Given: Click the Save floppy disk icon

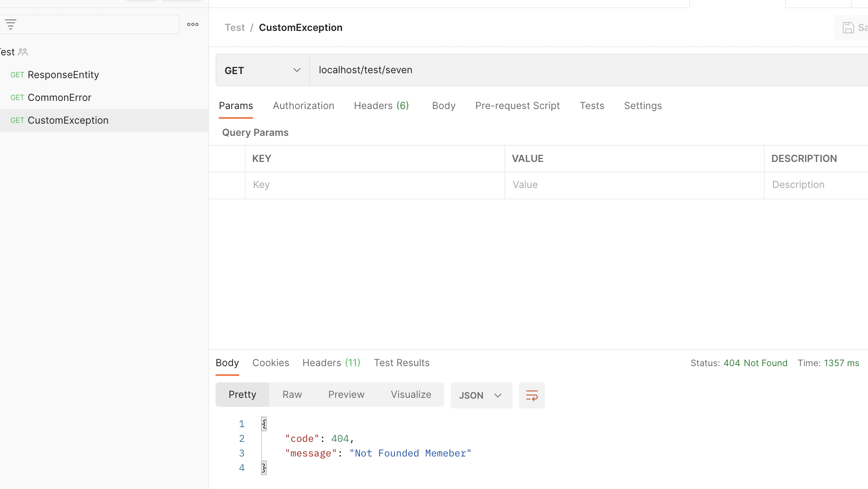Looking at the screenshot, I should [x=848, y=28].
